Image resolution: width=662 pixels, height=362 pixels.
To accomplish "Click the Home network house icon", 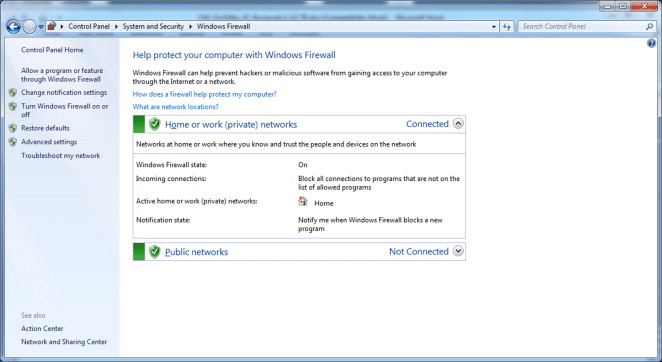I will (x=303, y=201).
